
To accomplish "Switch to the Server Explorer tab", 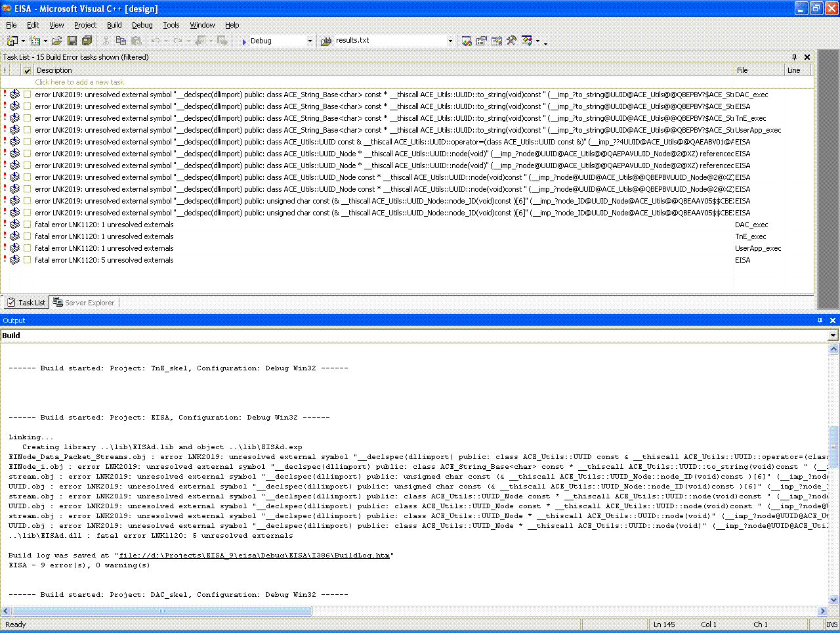I will point(83,303).
